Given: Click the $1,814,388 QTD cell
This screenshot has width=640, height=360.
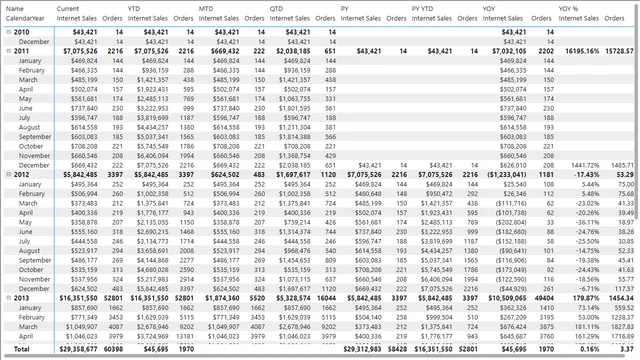Looking at the screenshot, I should (295, 137).
